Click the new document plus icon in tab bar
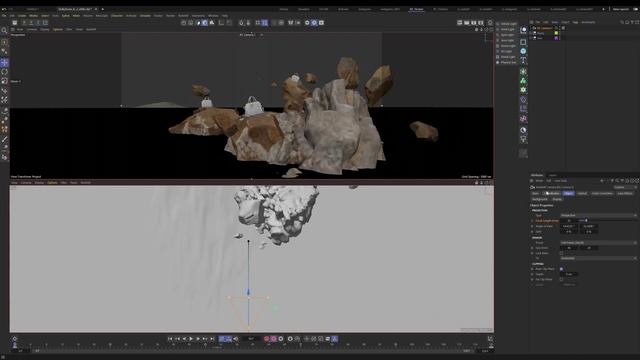The image size is (640, 360). click(x=102, y=9)
